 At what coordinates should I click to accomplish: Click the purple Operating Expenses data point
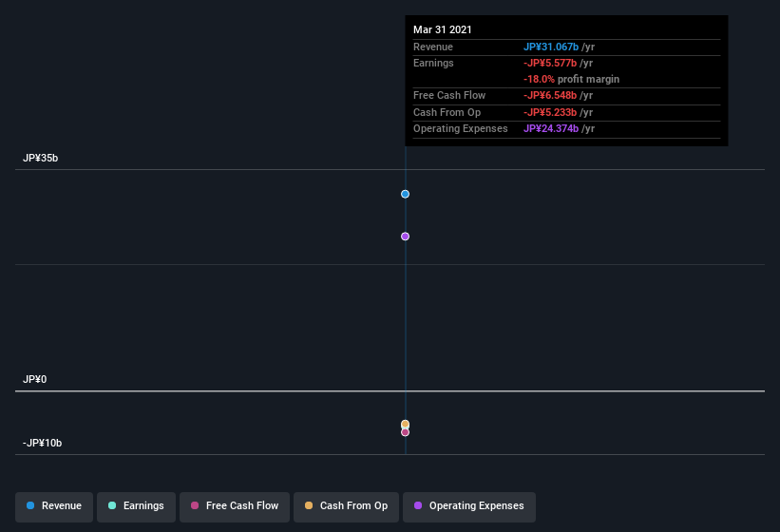coord(405,237)
